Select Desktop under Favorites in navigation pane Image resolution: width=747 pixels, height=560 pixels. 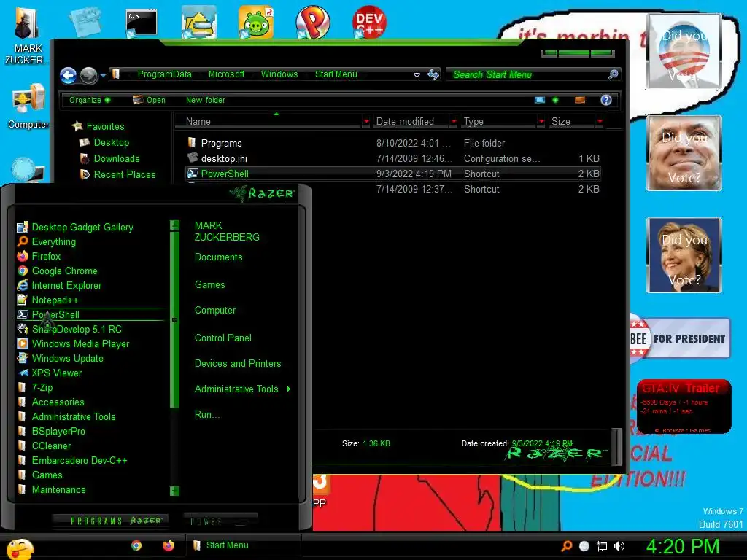(x=111, y=142)
